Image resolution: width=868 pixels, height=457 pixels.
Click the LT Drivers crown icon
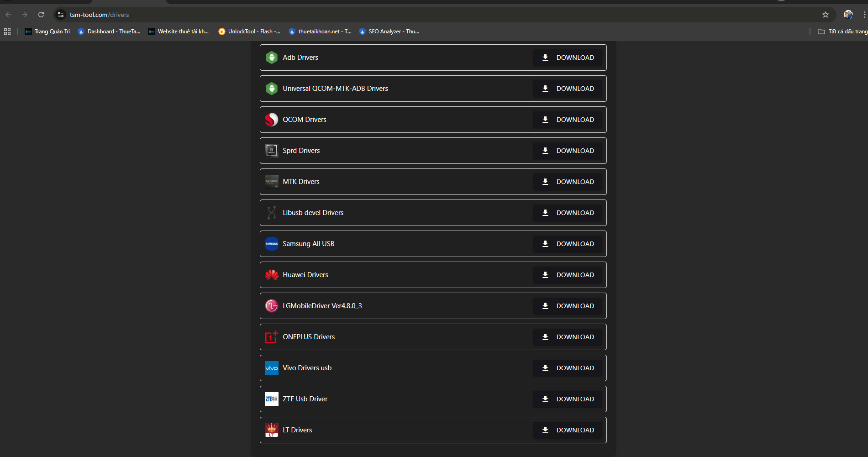[x=272, y=430]
